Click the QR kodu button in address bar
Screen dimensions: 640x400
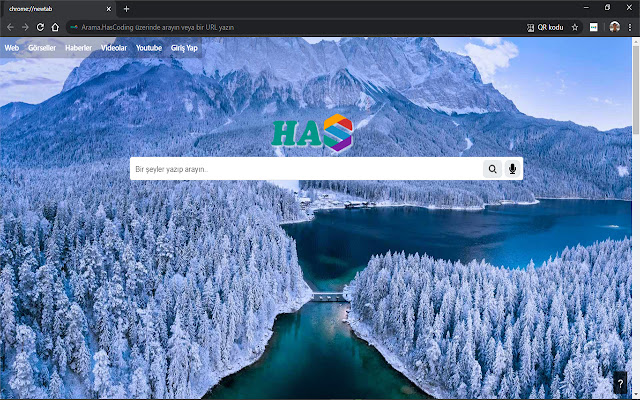pyautogui.click(x=545, y=27)
